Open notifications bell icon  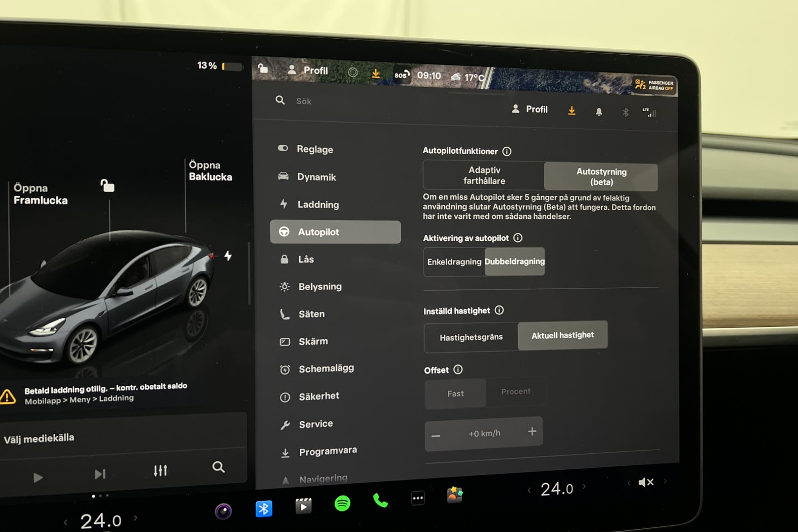pos(598,112)
